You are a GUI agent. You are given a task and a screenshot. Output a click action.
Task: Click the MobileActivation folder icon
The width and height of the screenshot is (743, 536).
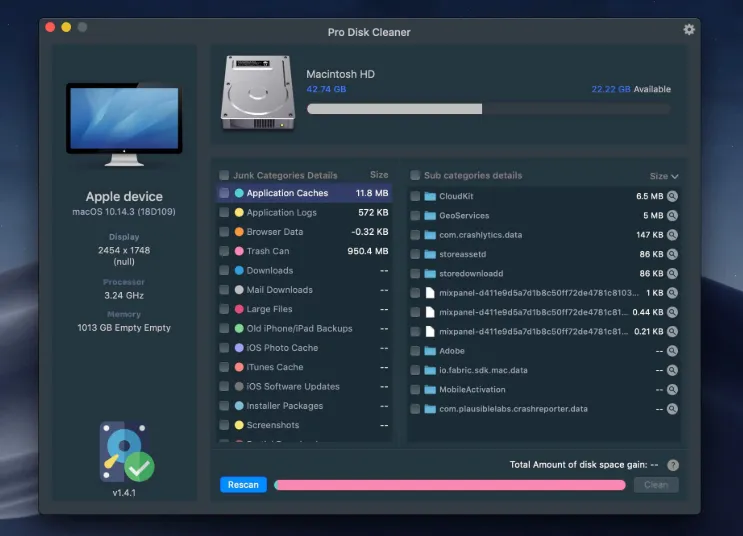430,390
